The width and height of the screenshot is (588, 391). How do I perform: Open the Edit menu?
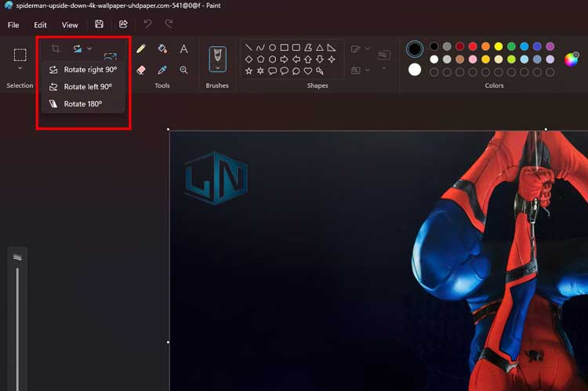point(40,25)
